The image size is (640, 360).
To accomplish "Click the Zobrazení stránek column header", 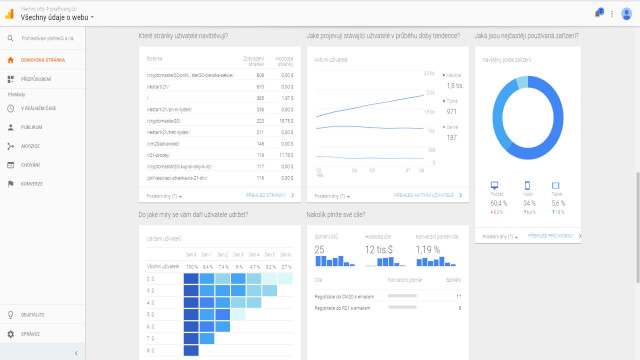I will coord(253,61).
